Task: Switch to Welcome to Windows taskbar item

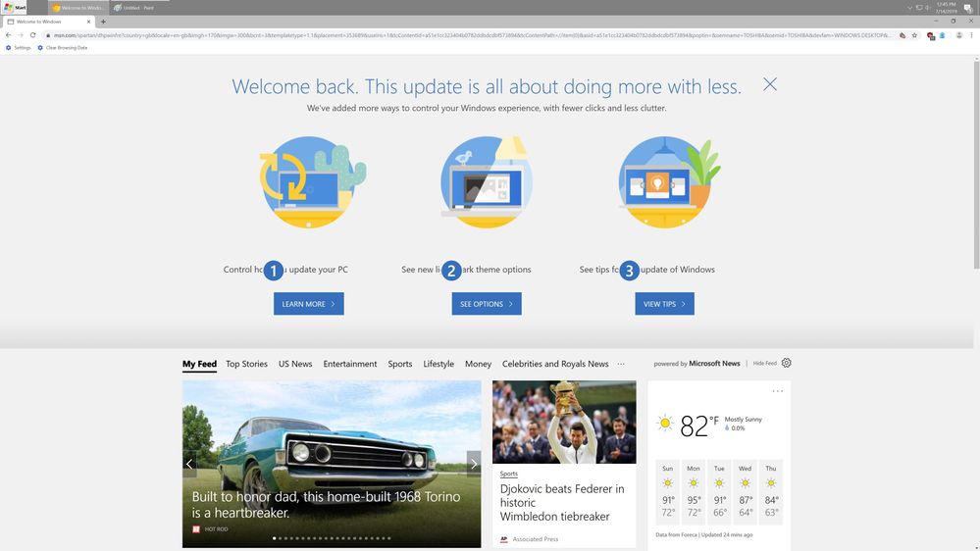Action: tap(78, 8)
